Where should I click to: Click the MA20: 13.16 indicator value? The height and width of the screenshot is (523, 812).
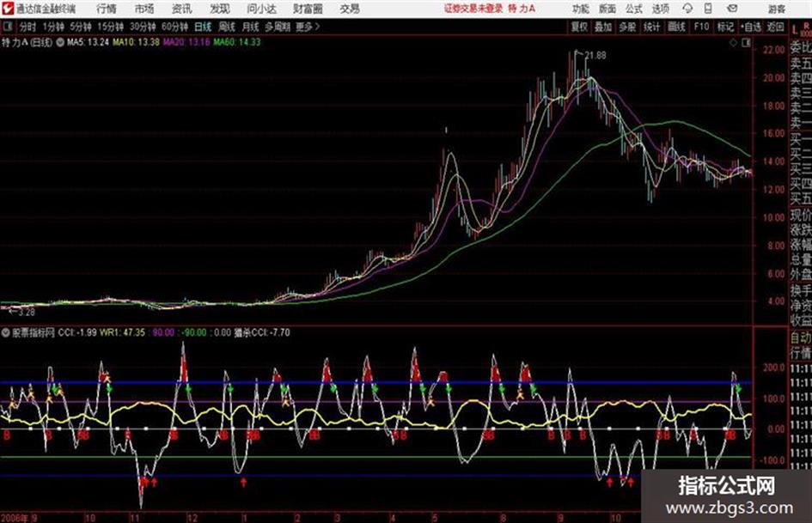tap(186, 42)
